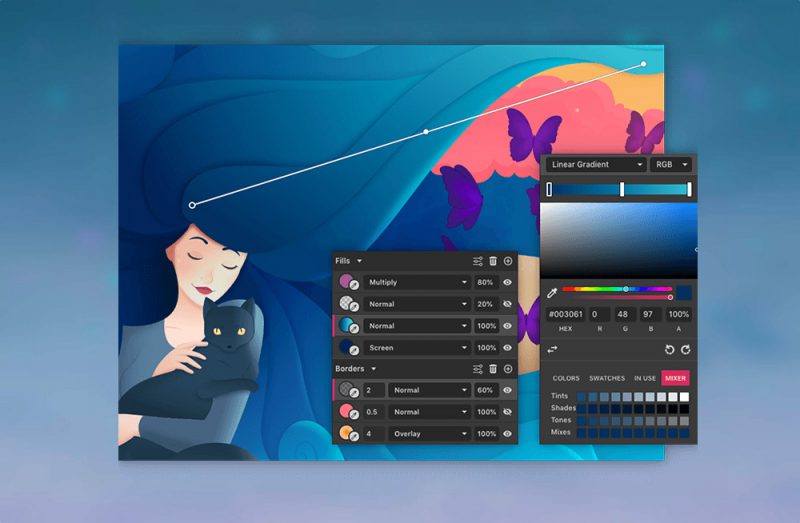The height and width of the screenshot is (523, 800).
Task: Click eyedropper on 0.5 border swatch
Action: click(x=354, y=415)
